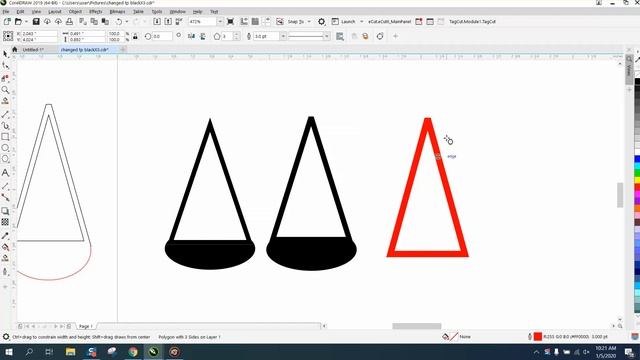Click the black swatch in palette
Image resolution: width=640 pixels, height=360 pixels.
637,82
